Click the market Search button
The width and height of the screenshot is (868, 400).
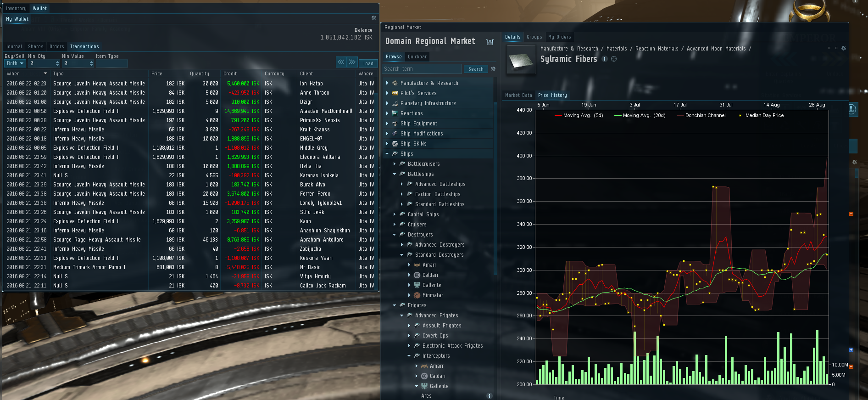click(476, 69)
